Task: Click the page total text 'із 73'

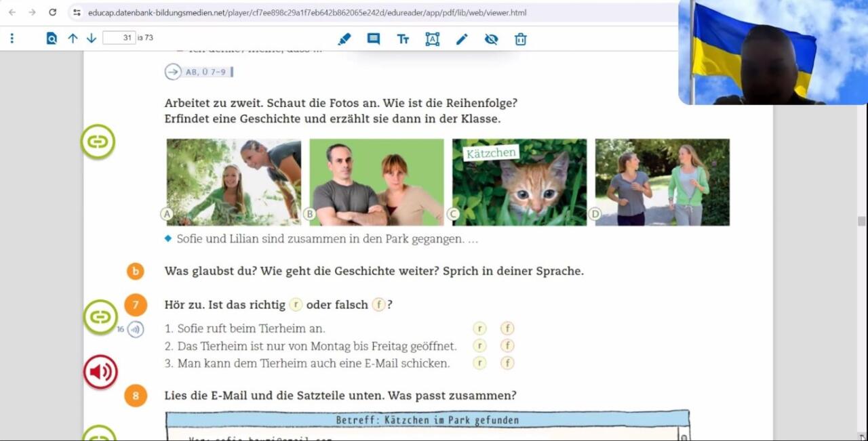Action: pyautogui.click(x=145, y=38)
